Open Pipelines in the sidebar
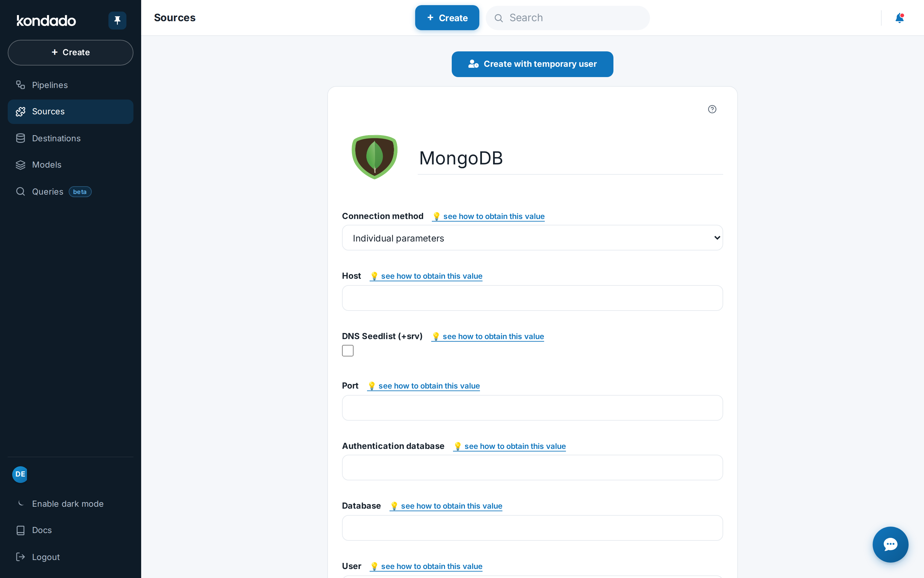 coord(70,85)
